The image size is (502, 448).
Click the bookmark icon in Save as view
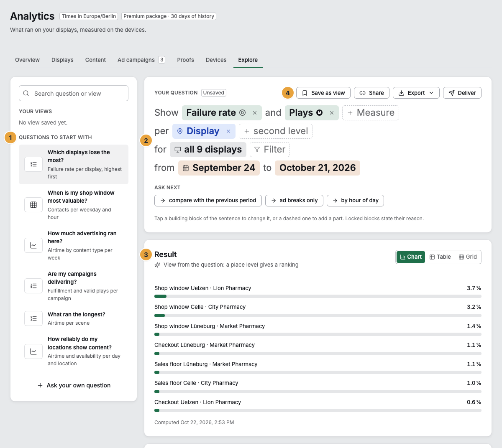pyautogui.click(x=305, y=93)
